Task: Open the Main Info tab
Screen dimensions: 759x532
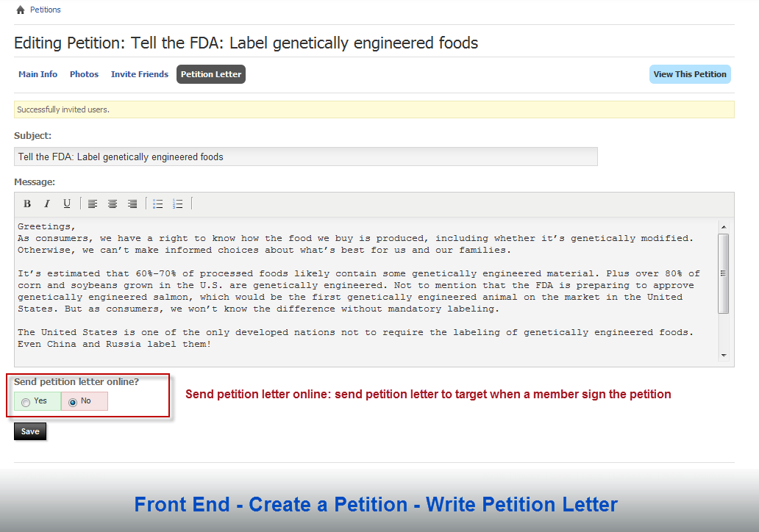Action: (38, 74)
